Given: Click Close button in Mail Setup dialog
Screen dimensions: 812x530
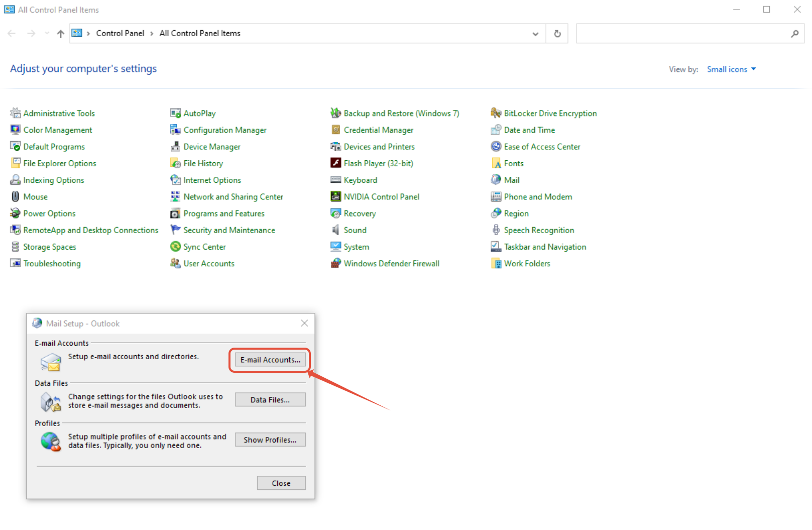Looking at the screenshot, I should [x=281, y=483].
